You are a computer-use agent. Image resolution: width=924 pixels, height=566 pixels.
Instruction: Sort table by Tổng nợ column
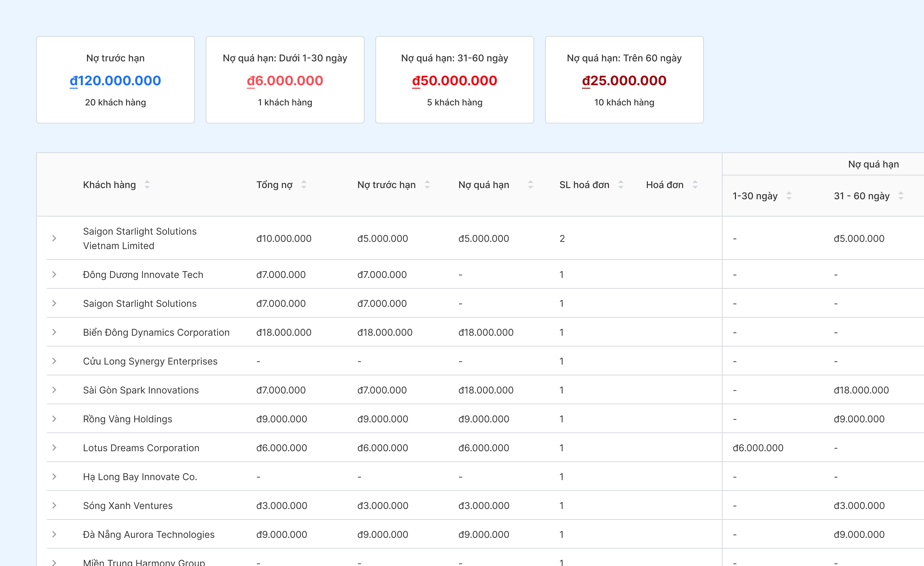pos(304,184)
